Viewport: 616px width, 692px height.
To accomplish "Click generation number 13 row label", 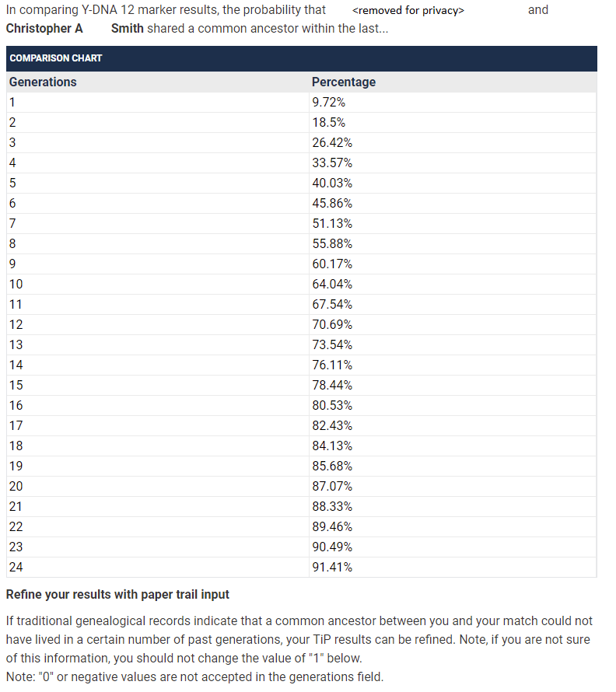I will [16, 344].
